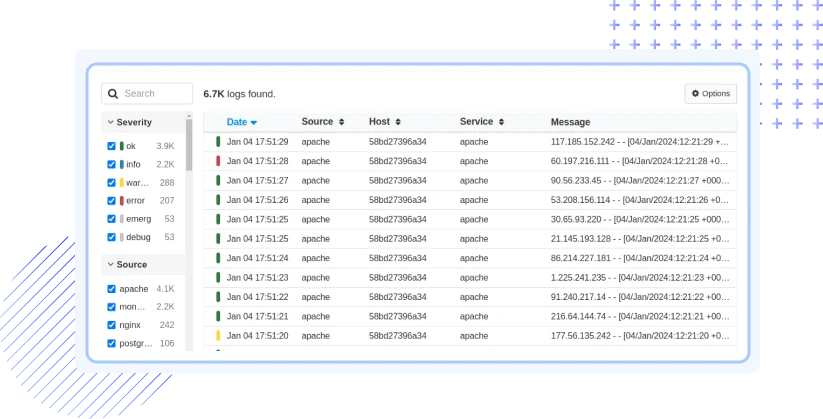
Task: Click the gear icon in Options
Action: (696, 94)
